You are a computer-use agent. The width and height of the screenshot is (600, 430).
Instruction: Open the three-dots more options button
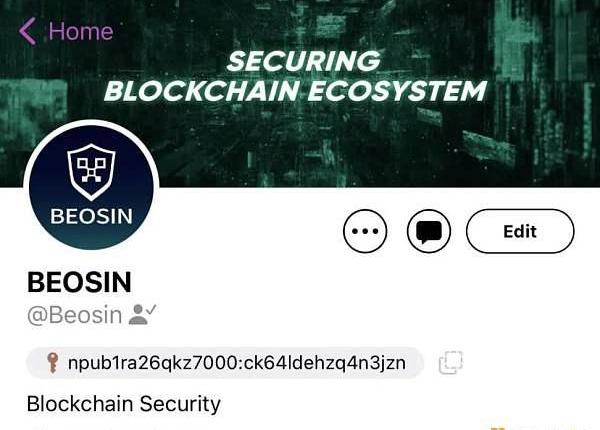click(365, 231)
